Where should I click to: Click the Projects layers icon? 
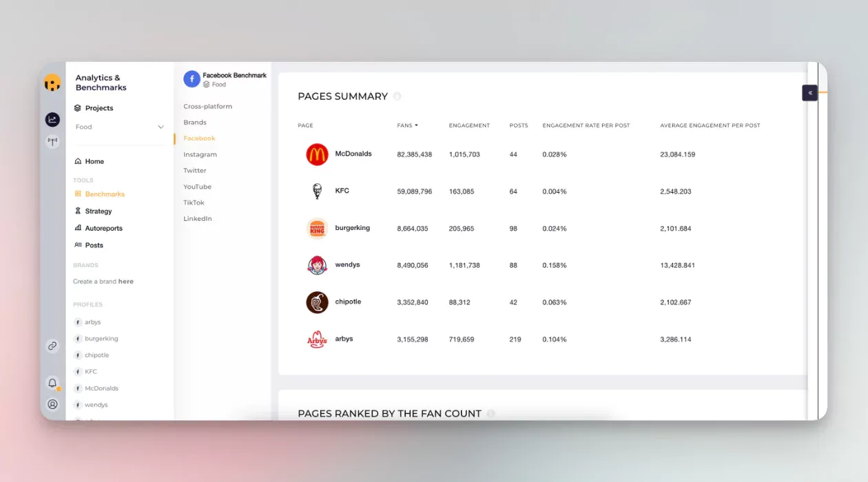tap(78, 108)
